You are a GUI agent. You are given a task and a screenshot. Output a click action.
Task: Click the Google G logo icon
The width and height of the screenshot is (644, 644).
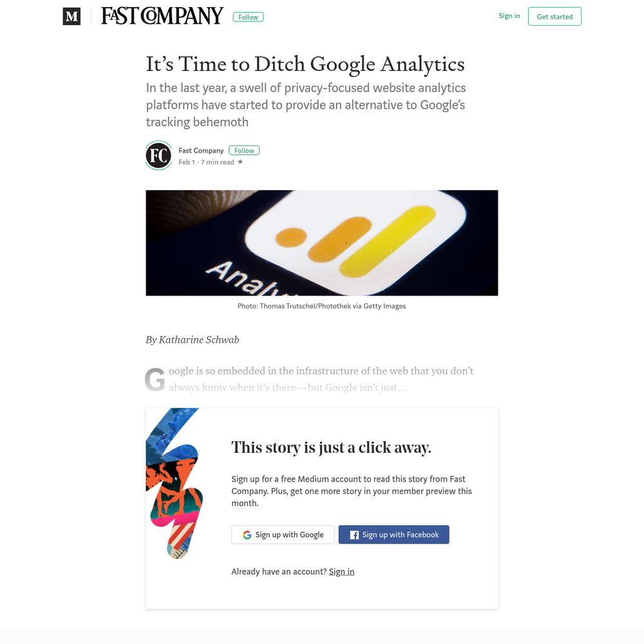pos(247,535)
